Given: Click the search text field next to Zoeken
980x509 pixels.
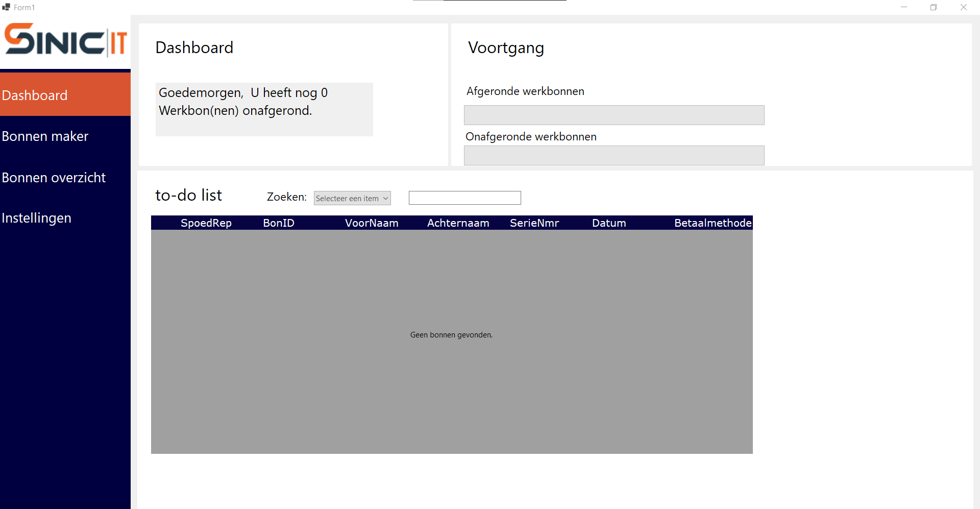Looking at the screenshot, I should 464,198.
